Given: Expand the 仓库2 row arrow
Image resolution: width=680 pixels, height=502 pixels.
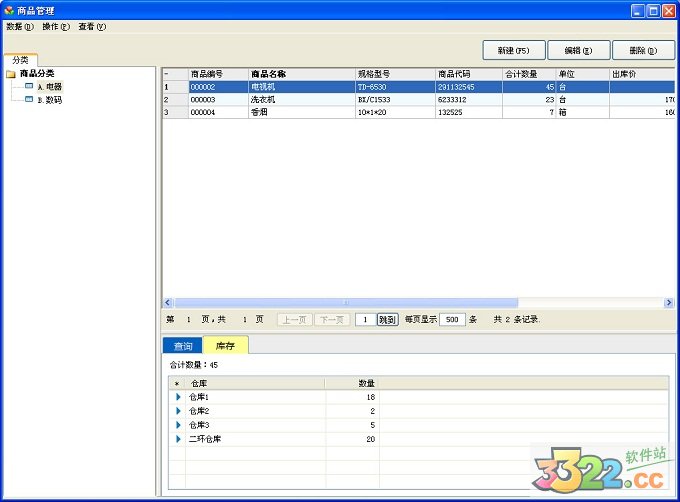Looking at the screenshot, I should pyautogui.click(x=178, y=411).
